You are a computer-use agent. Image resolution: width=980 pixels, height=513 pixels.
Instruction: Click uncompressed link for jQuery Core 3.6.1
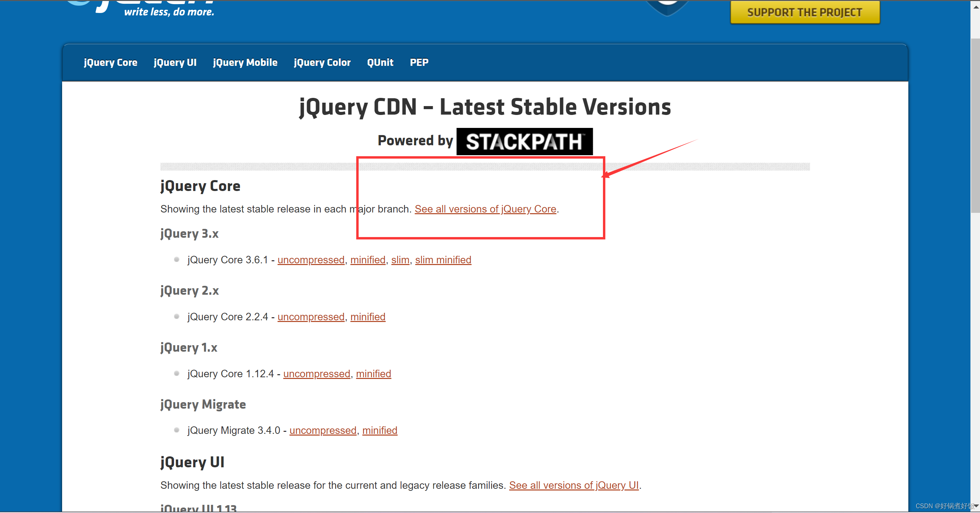click(311, 260)
